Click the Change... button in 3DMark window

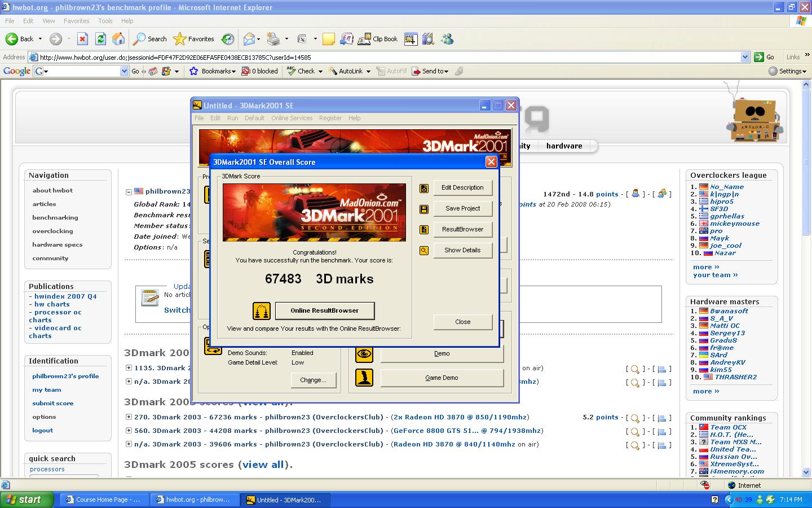click(313, 380)
